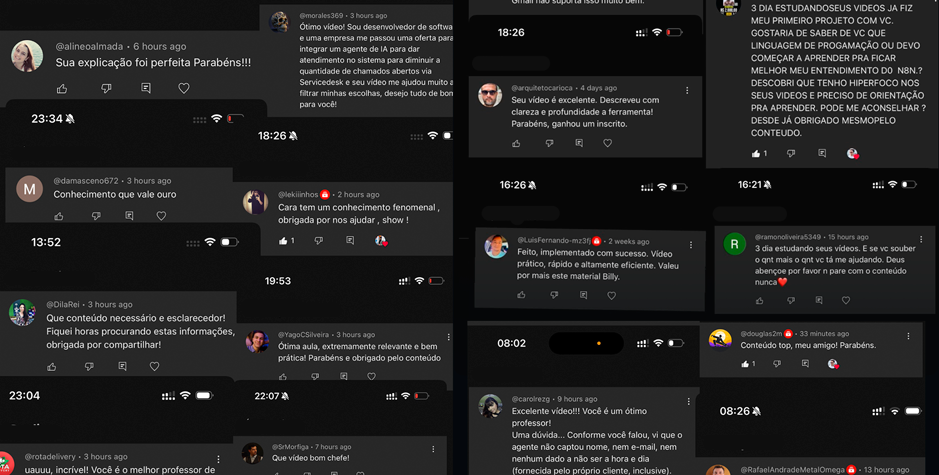Toggle like on @douglas2m comment
Screen dimensions: 939x475
(x=745, y=364)
